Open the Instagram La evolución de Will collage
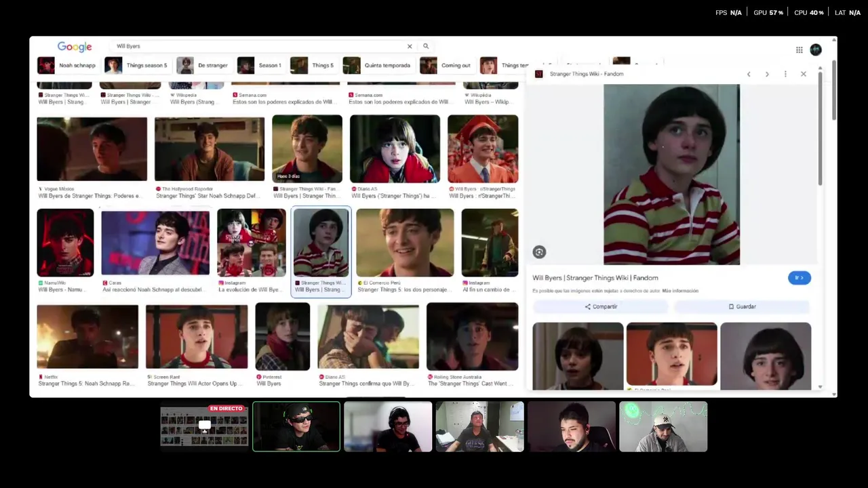The image size is (868, 488). tap(252, 243)
